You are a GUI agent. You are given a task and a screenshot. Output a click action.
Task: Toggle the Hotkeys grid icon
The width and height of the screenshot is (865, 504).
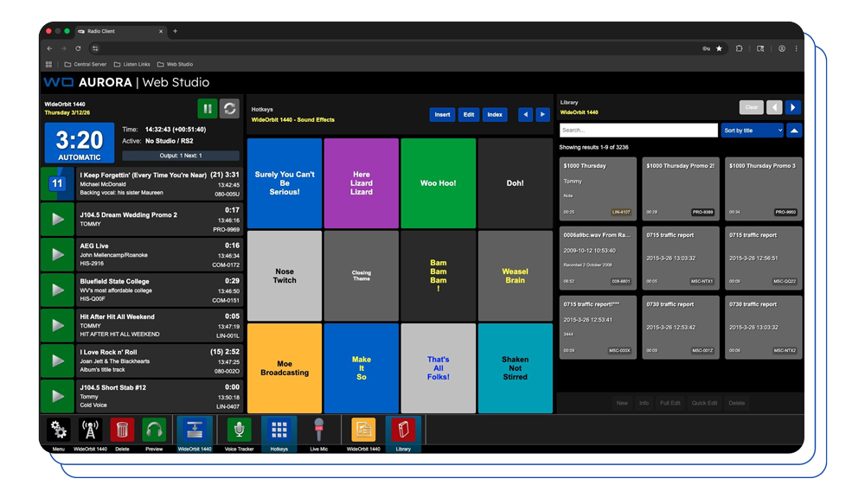coord(279,431)
